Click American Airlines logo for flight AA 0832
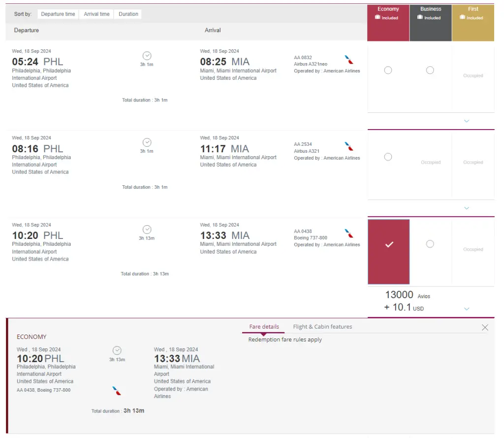 (x=349, y=60)
